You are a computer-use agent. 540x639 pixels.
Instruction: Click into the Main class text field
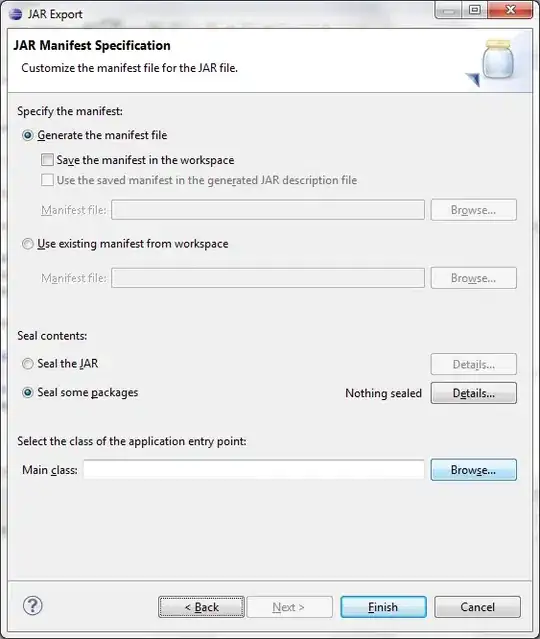[254, 470]
